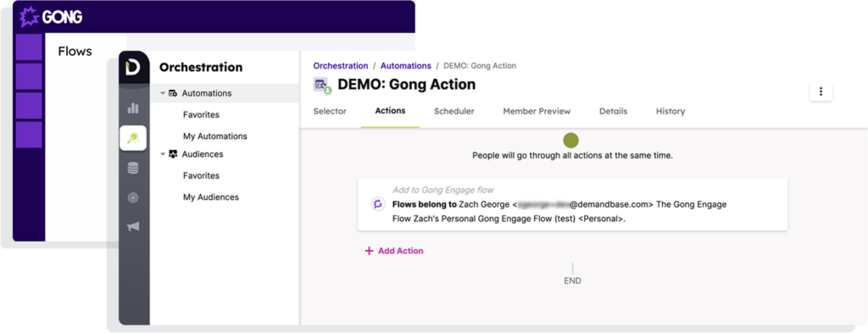Collapse the Audiences tree section

pyautogui.click(x=163, y=154)
